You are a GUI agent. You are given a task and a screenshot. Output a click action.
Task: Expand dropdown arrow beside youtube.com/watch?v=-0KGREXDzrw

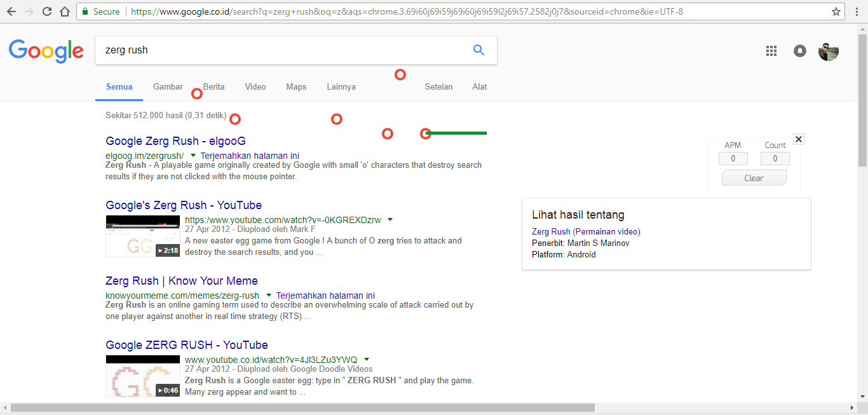[390, 220]
